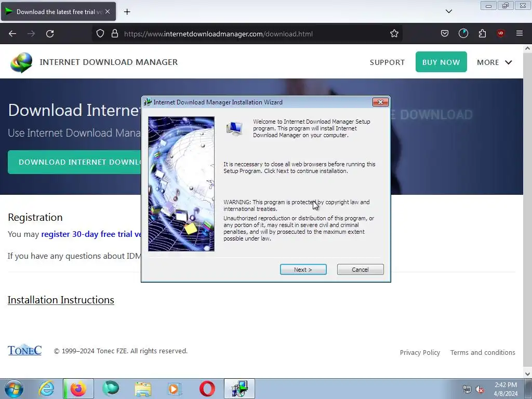Expand the list all tabs chevron
This screenshot has height=399, width=532.
[448, 11]
